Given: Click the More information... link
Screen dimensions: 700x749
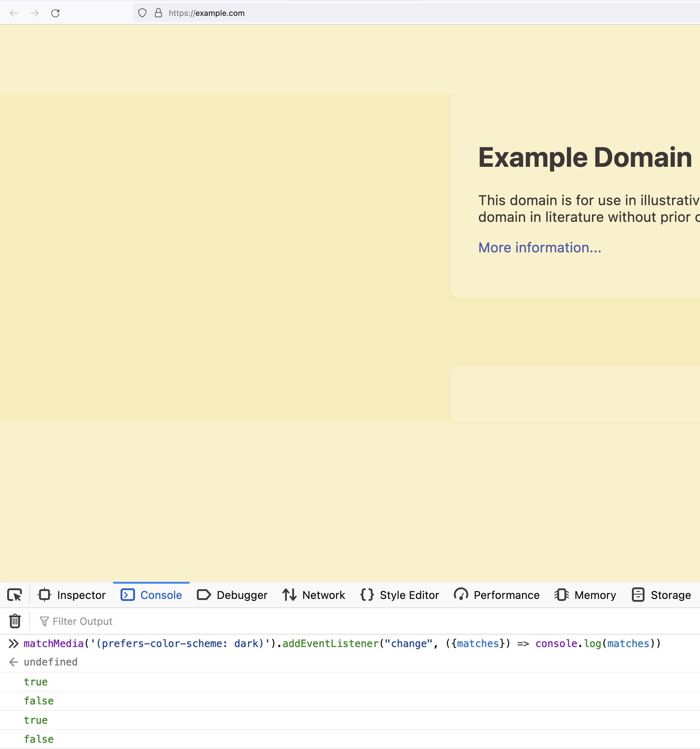Looking at the screenshot, I should pyautogui.click(x=540, y=247).
